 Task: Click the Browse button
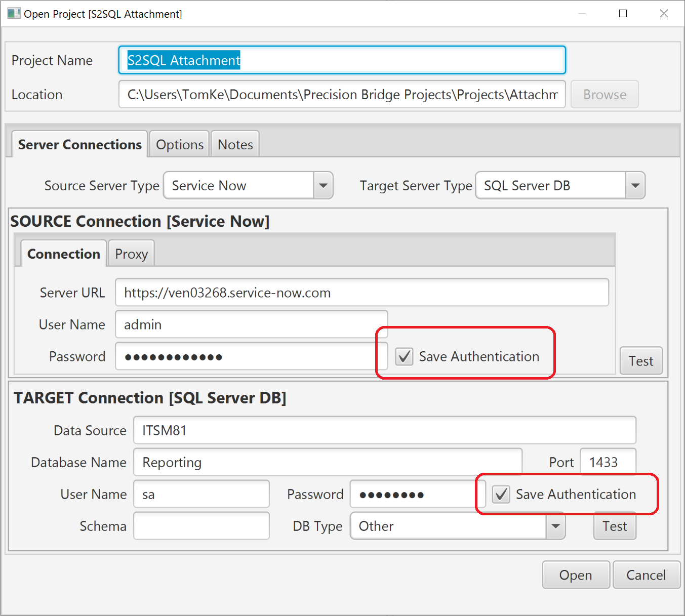(x=605, y=94)
